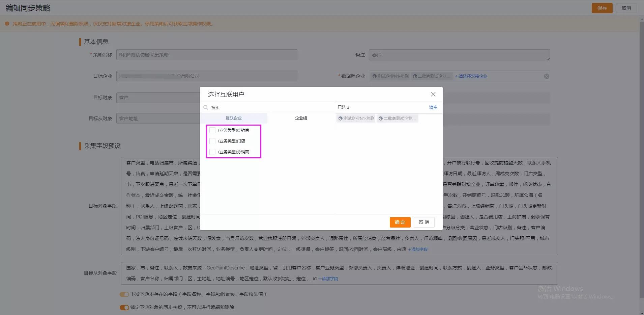Image resolution: width=644 pixels, height=315 pixels.
Task: Click the 目标从对象 field showing 客户地址
Action: tap(158, 119)
